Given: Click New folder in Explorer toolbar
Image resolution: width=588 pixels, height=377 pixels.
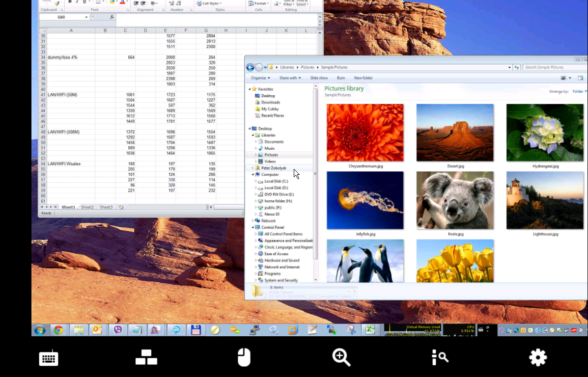Looking at the screenshot, I should 364,78.
